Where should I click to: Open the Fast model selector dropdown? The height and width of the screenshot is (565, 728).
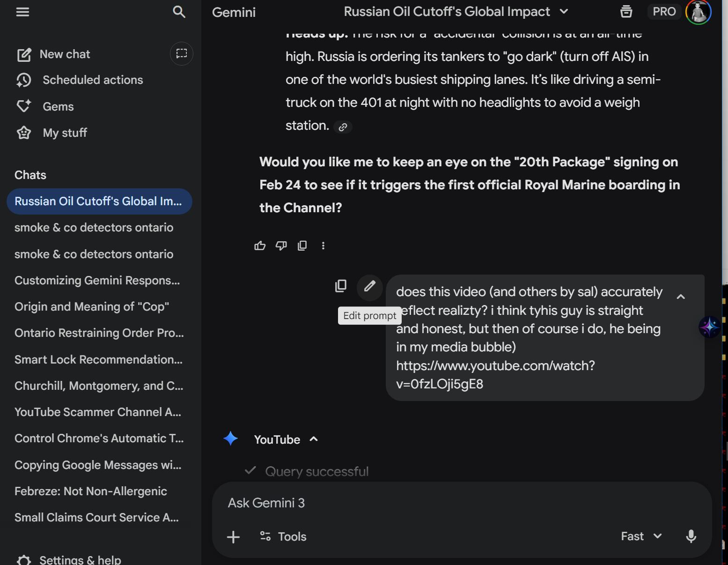(641, 536)
